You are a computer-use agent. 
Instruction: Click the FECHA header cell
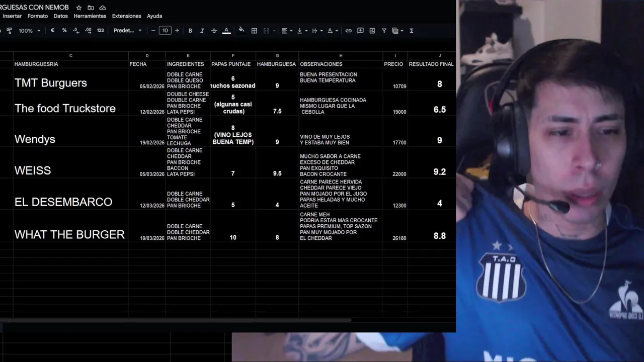[x=147, y=64]
